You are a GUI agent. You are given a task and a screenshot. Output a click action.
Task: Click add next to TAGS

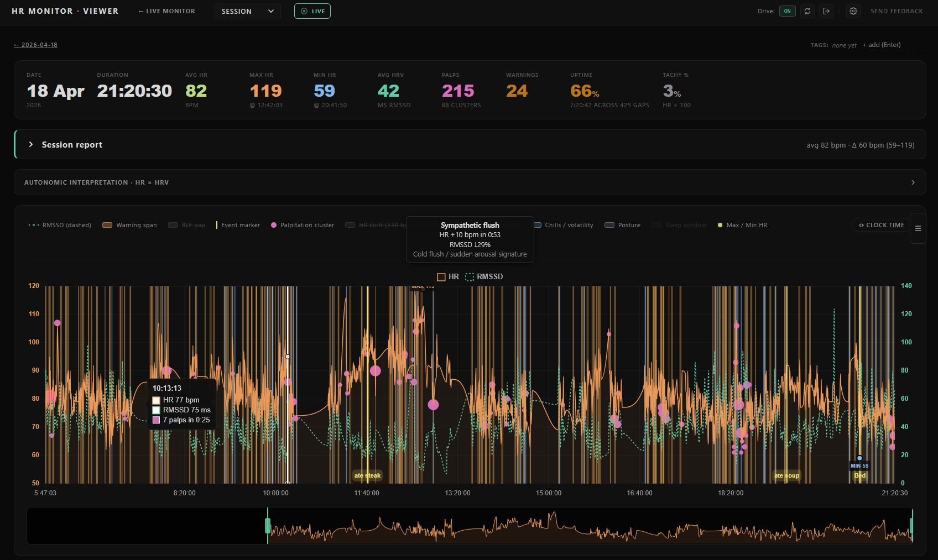[882, 45]
